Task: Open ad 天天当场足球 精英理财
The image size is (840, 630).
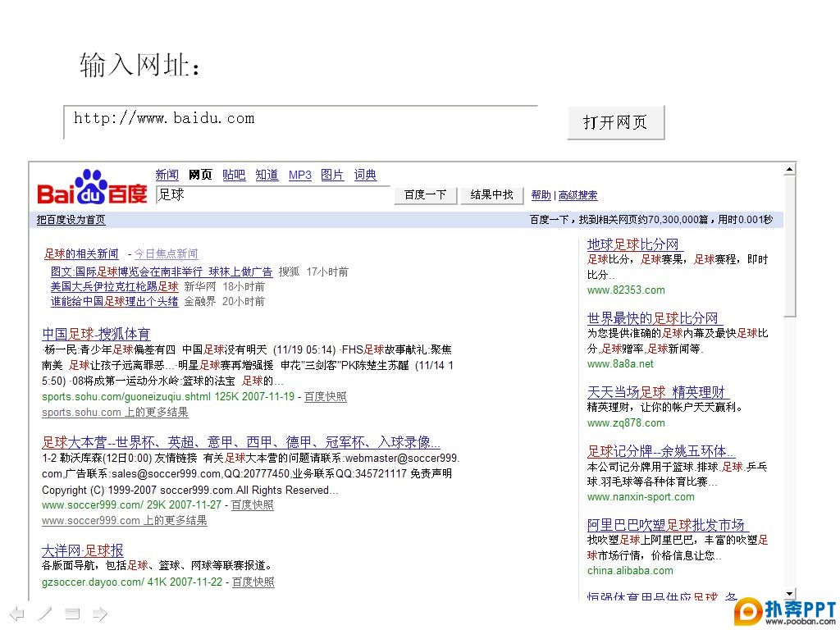Action: tap(658, 392)
